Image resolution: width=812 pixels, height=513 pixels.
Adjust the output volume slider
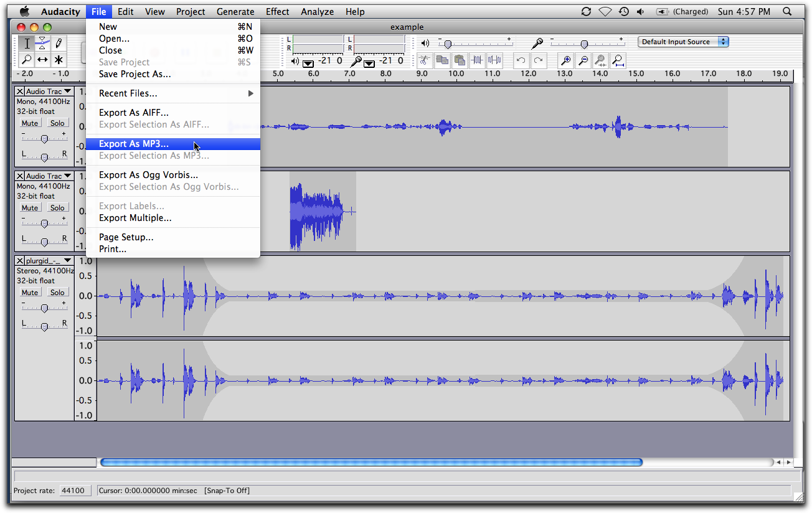tap(447, 43)
